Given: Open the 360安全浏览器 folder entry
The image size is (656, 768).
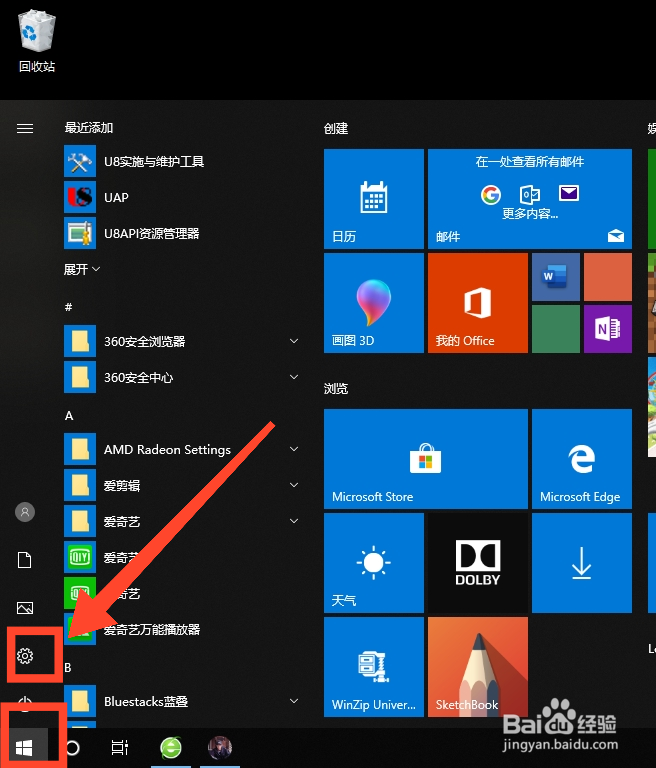Looking at the screenshot, I should coord(181,341).
